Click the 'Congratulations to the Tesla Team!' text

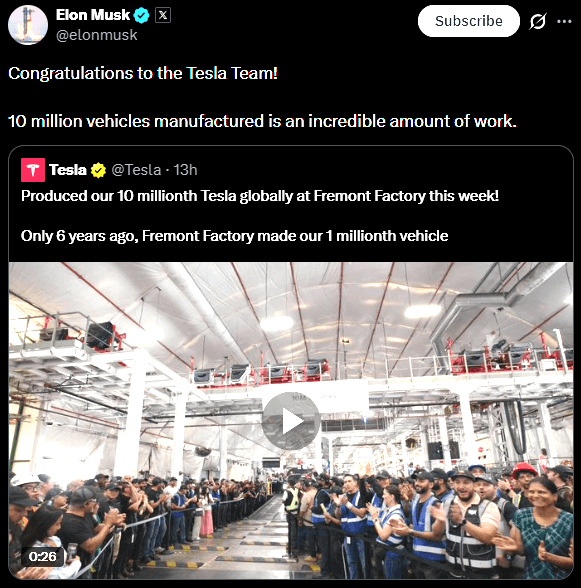point(143,73)
